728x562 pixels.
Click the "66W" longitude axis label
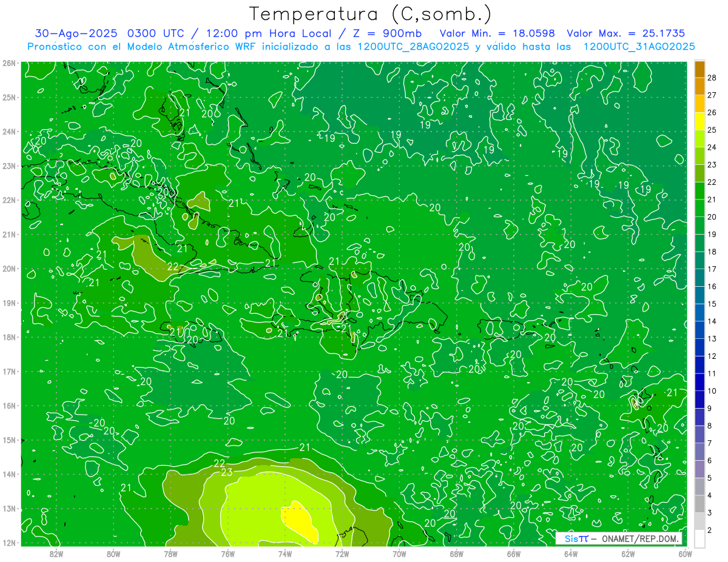point(514,553)
